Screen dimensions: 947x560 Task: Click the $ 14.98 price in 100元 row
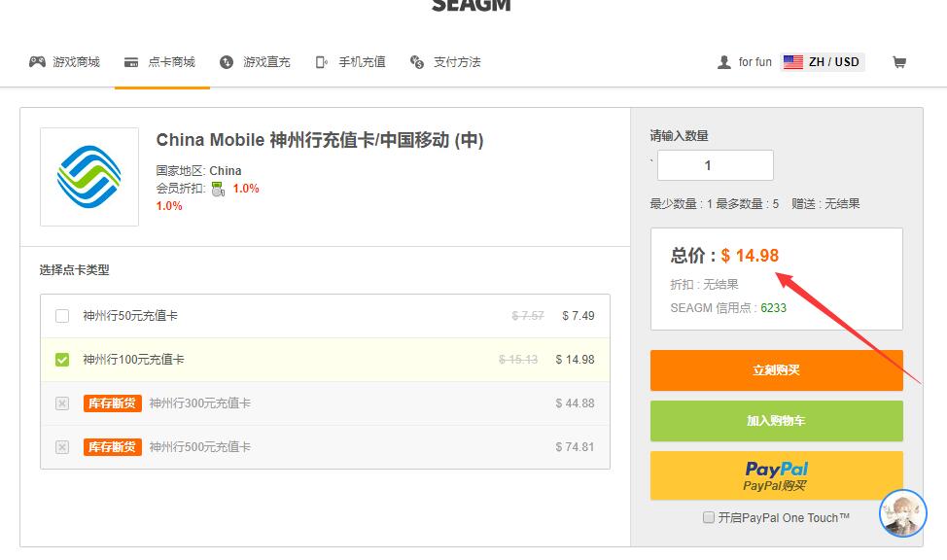click(575, 360)
